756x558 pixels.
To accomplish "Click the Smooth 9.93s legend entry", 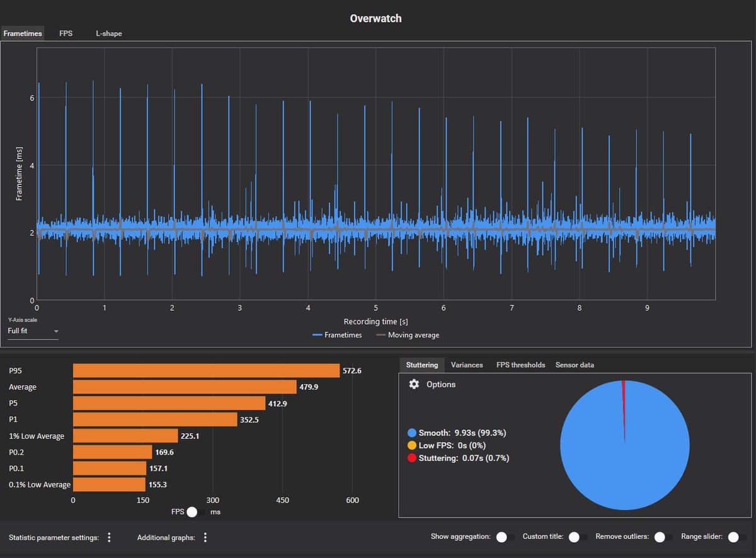I will point(457,433).
